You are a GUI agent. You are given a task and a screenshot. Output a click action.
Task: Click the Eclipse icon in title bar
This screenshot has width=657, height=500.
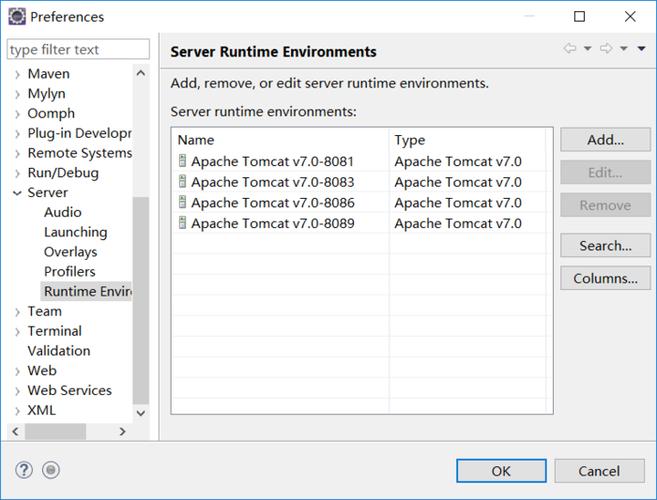tap(17, 17)
